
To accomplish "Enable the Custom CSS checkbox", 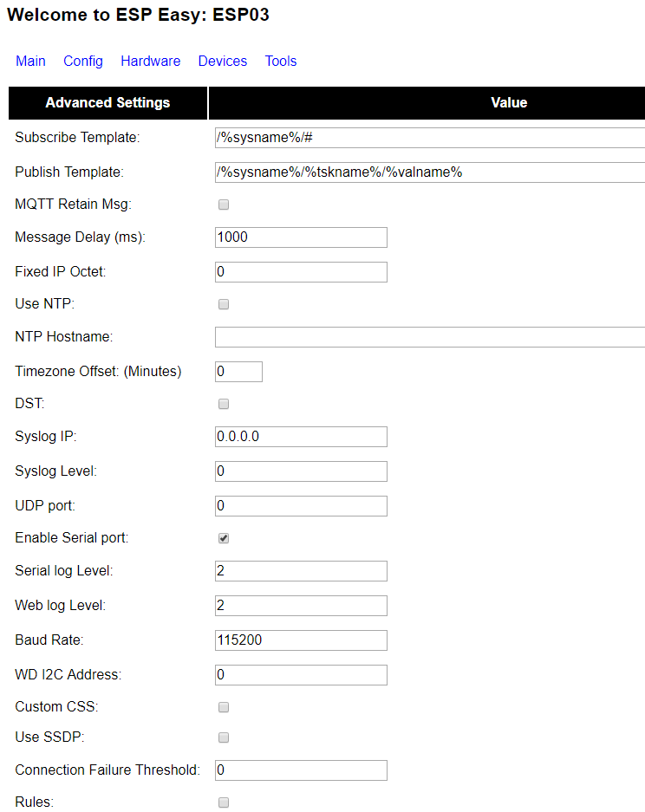I will click(x=224, y=707).
